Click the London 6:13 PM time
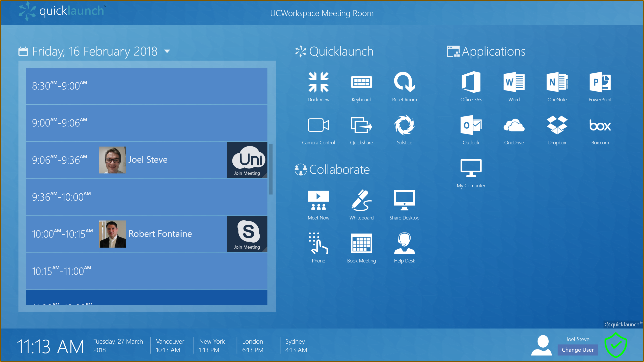Viewport: 644px width, 362px height. [253, 346]
